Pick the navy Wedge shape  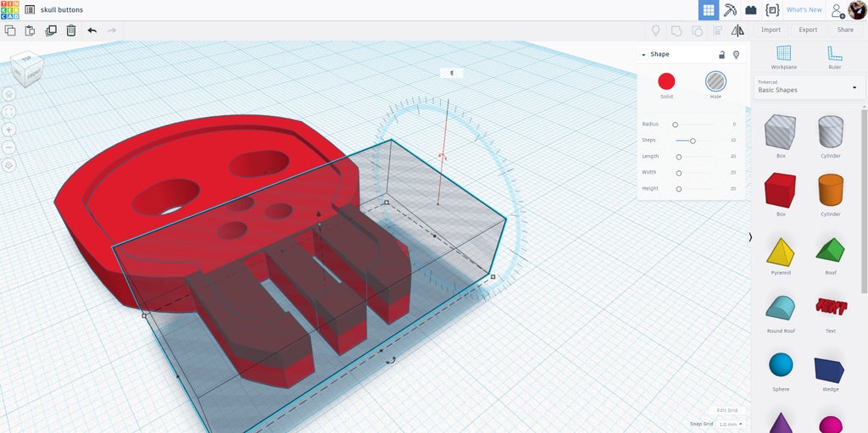(x=831, y=369)
